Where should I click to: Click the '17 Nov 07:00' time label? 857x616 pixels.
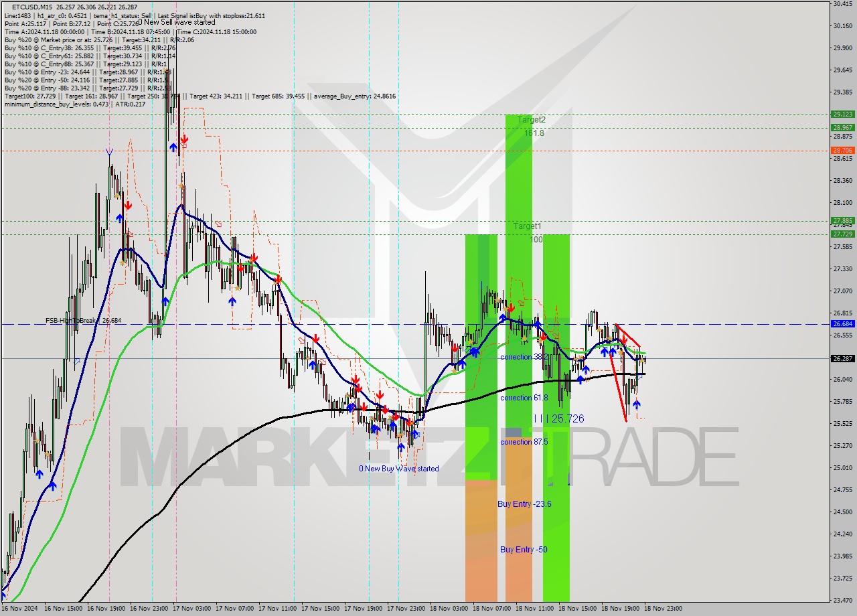click(x=234, y=609)
